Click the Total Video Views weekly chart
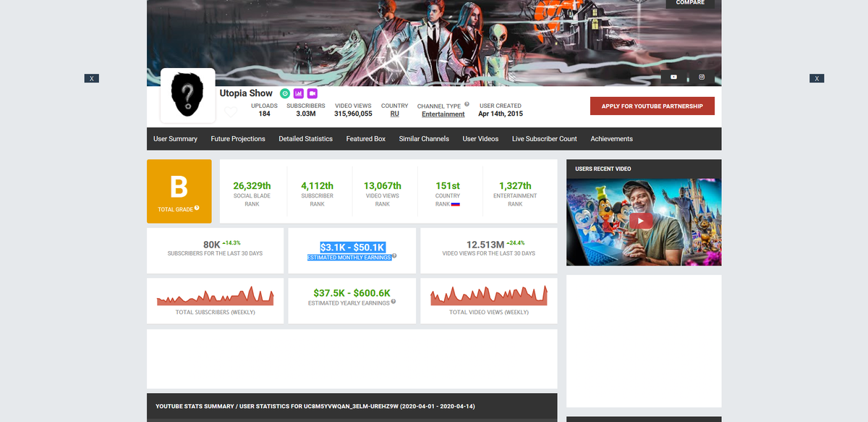868x422 pixels. click(x=489, y=295)
